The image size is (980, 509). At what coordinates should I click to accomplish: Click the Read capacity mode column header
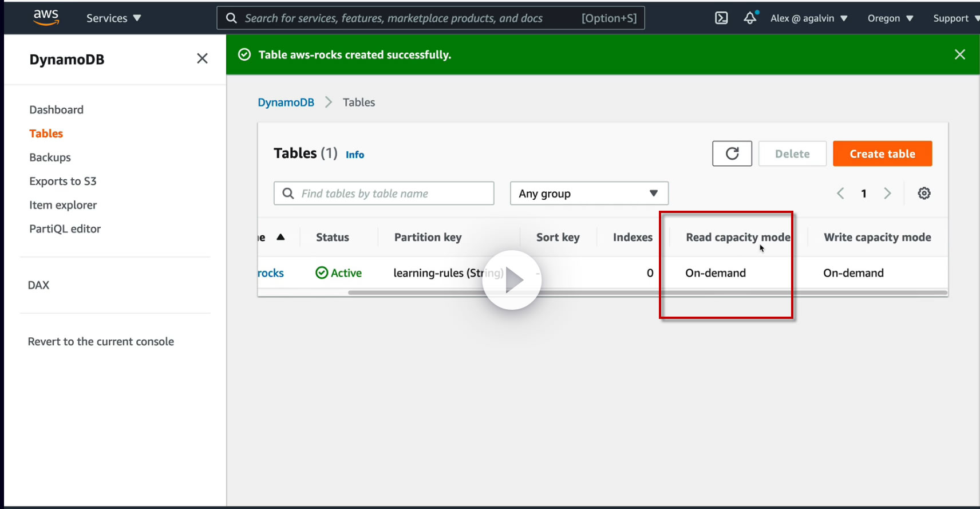pos(738,237)
